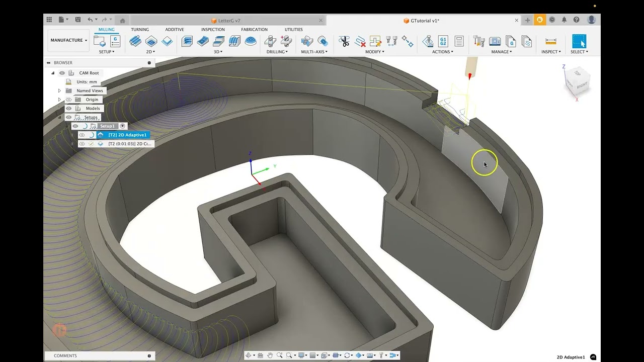Image resolution: width=644 pixels, height=362 pixels.
Task: Click the Select tool icon
Action: pos(580,41)
